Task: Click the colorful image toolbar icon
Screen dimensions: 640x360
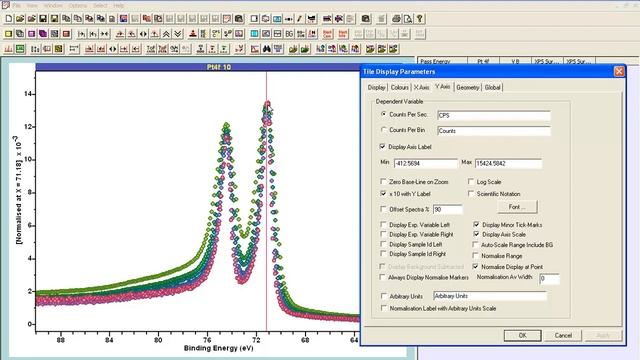Action: tap(123, 19)
